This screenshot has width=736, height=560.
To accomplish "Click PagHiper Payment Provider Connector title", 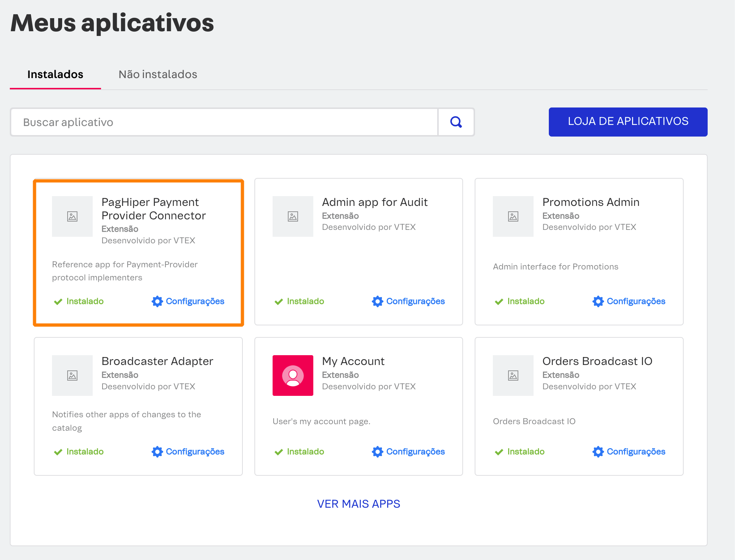I will click(154, 209).
